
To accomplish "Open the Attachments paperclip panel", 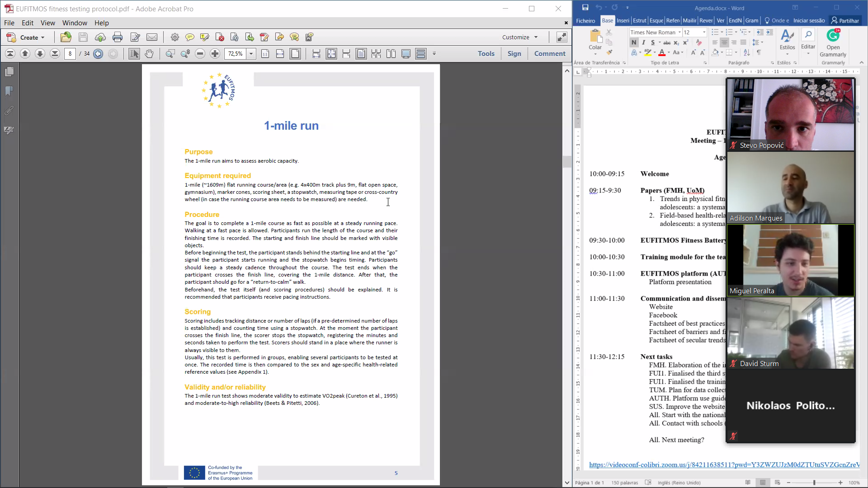I will coord(9,111).
